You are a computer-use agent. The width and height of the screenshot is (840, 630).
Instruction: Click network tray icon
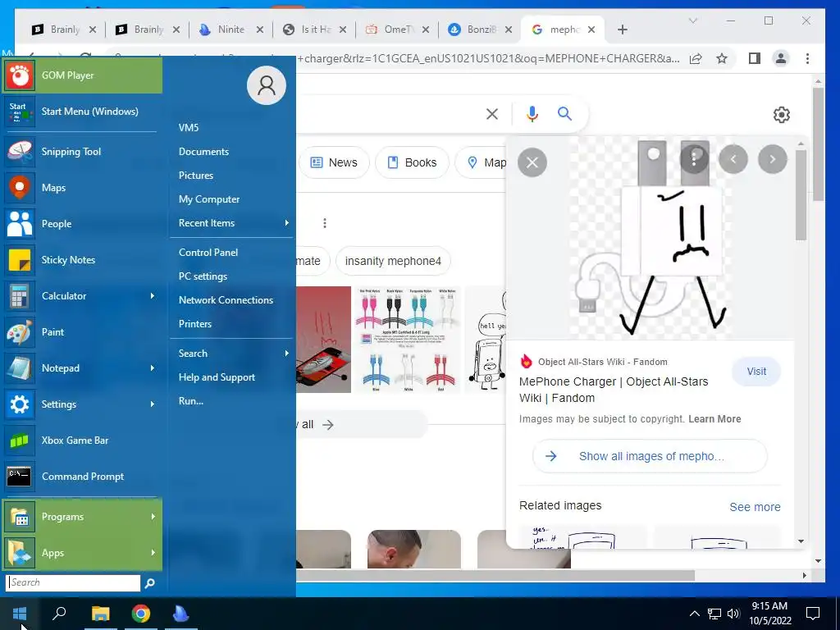[714, 614]
